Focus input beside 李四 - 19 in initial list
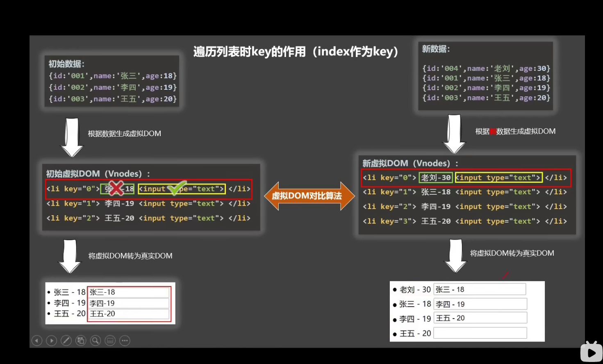 [x=129, y=303]
